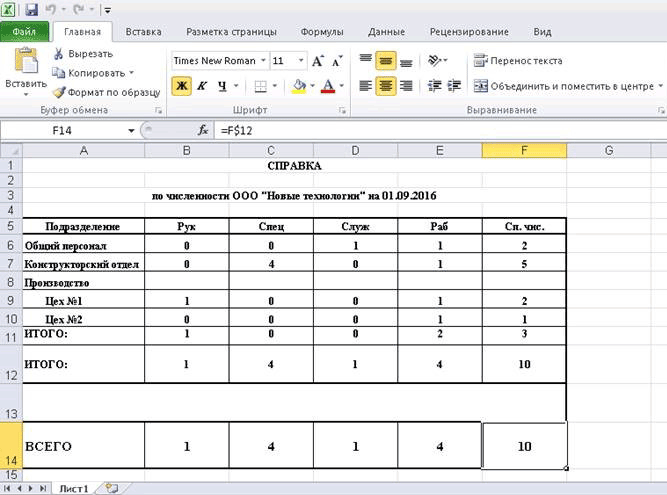Click the next sheet navigation arrow
Viewport: 667px width, 495px height.
31,488
